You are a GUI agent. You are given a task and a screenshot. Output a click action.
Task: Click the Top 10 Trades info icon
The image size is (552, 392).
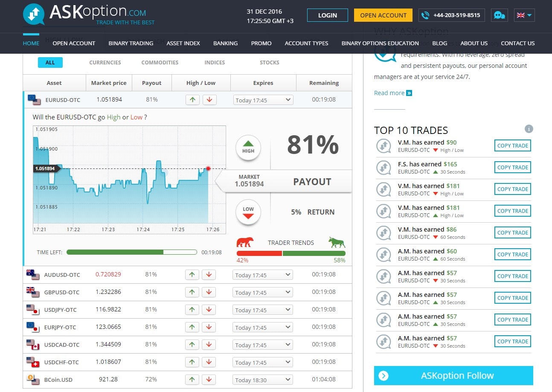tap(529, 129)
